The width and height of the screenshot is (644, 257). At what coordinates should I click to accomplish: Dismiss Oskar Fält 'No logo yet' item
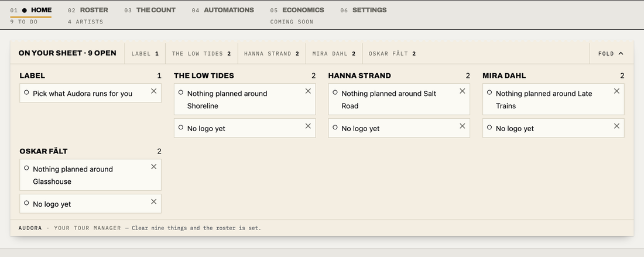153,201
